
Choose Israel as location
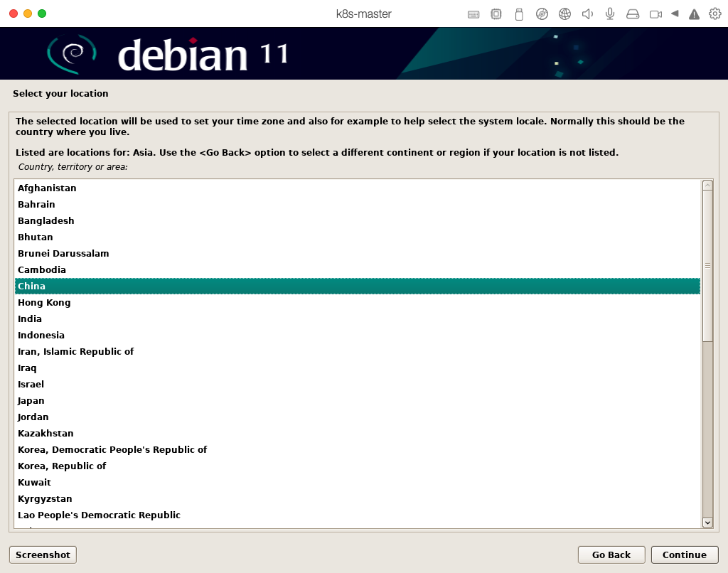(357, 384)
